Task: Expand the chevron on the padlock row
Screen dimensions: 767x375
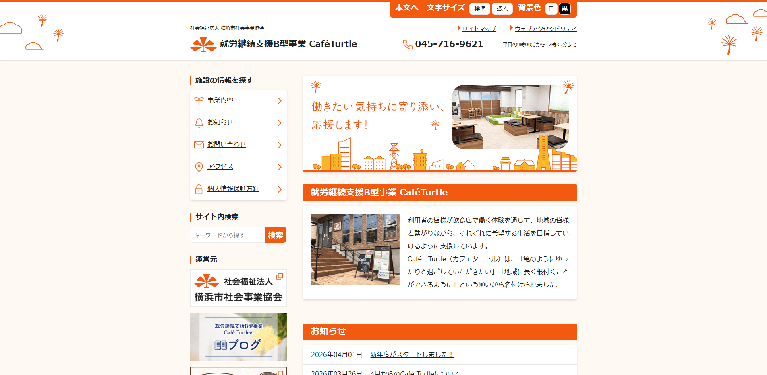Action: 279,189
